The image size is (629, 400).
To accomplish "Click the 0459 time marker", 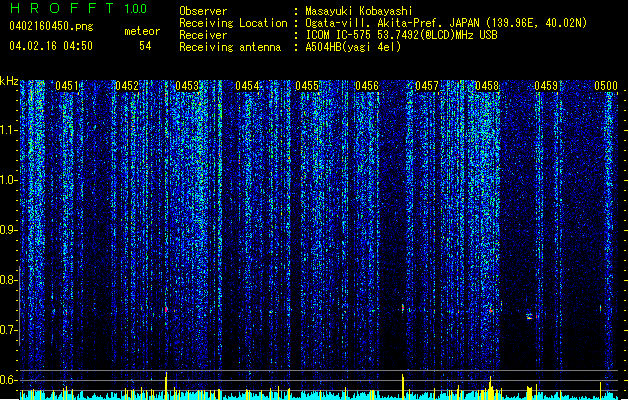I will click(x=546, y=86).
